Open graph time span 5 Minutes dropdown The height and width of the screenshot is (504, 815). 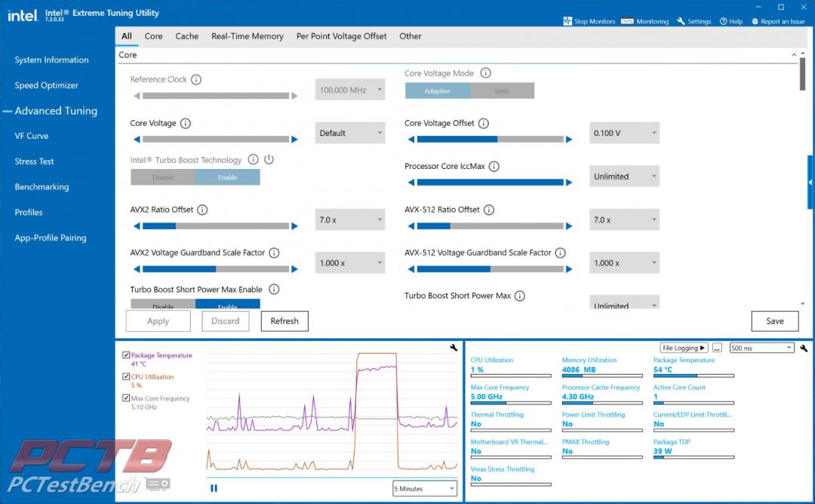425,488
